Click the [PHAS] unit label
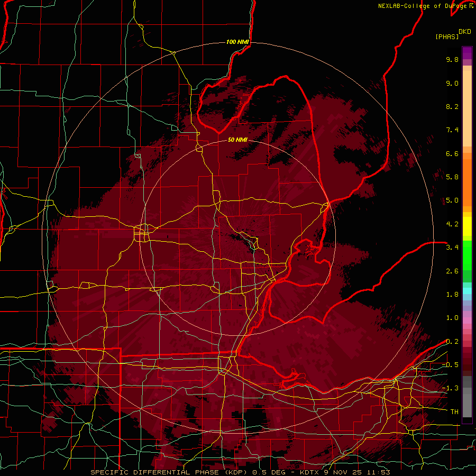This screenshot has height=476, width=476. click(x=447, y=36)
